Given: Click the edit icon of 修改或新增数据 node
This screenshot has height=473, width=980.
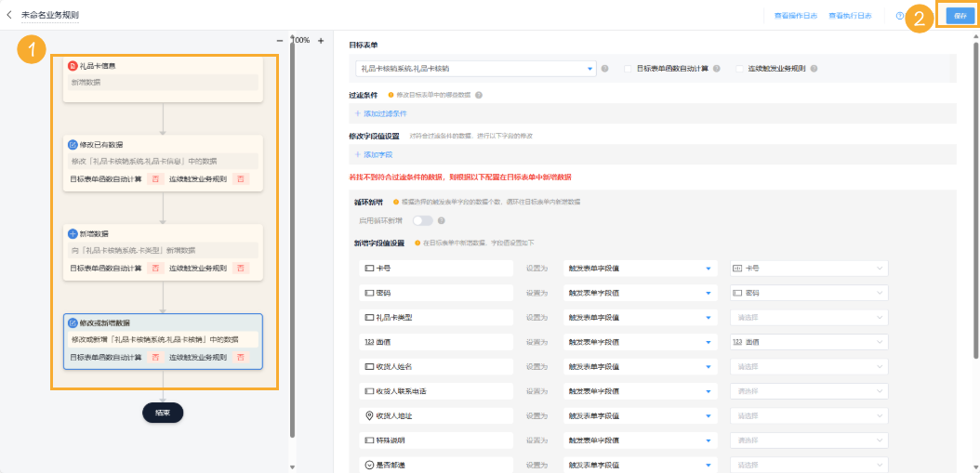Looking at the screenshot, I should pyautogui.click(x=73, y=323).
